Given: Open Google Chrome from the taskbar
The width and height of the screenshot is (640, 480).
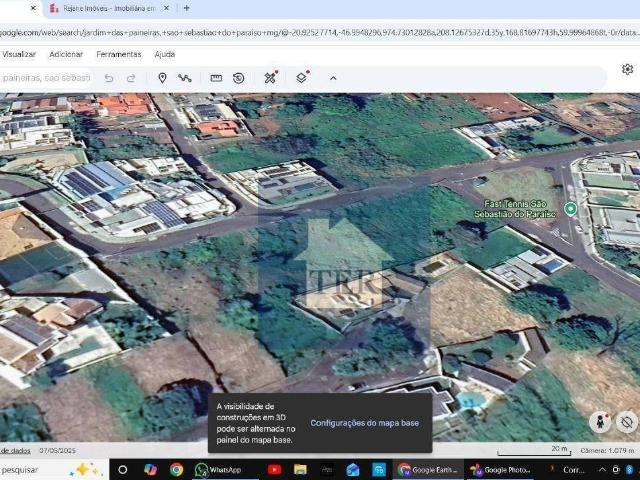Looking at the screenshot, I should (x=176, y=470).
